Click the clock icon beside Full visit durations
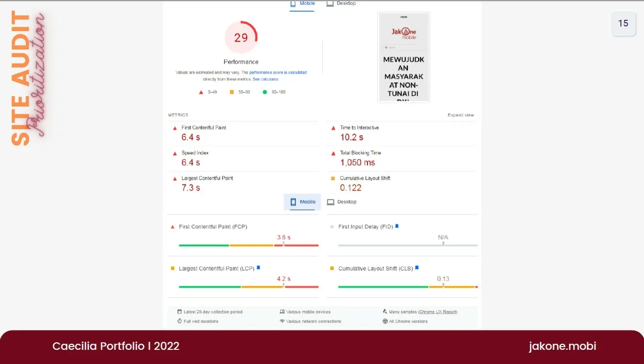 tap(179, 321)
